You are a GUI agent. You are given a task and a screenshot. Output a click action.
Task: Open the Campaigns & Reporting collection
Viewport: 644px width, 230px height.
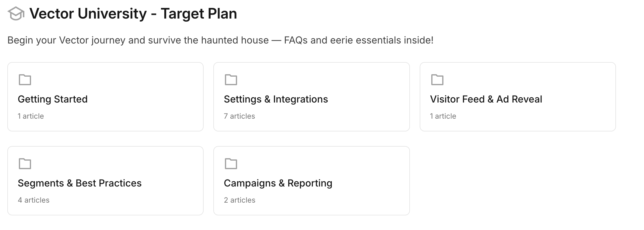278,183
